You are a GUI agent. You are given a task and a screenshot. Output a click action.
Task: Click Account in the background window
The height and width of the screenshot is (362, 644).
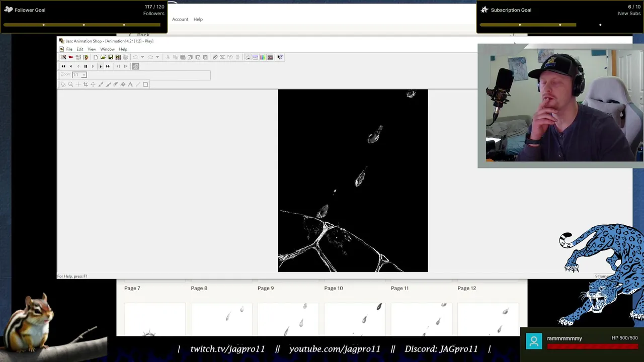coord(180,19)
